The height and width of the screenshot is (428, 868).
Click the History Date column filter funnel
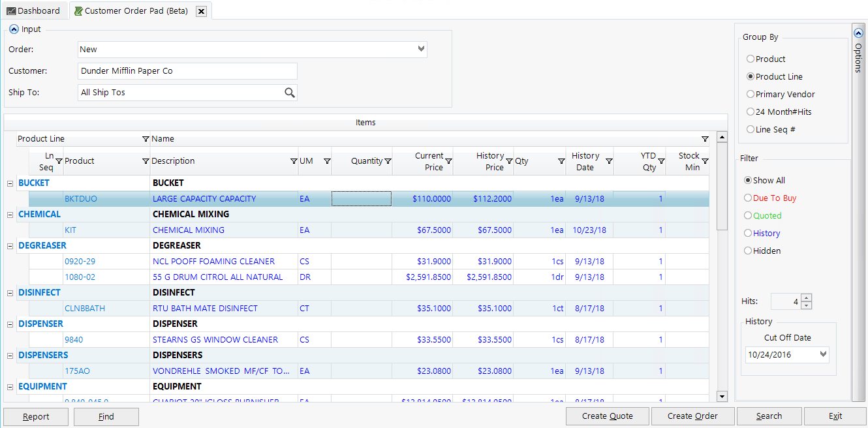609,161
